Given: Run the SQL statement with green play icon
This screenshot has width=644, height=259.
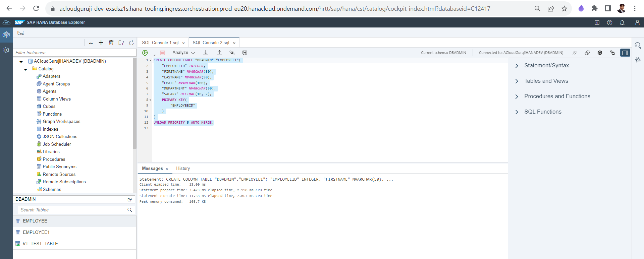Looking at the screenshot, I should tap(145, 53).
